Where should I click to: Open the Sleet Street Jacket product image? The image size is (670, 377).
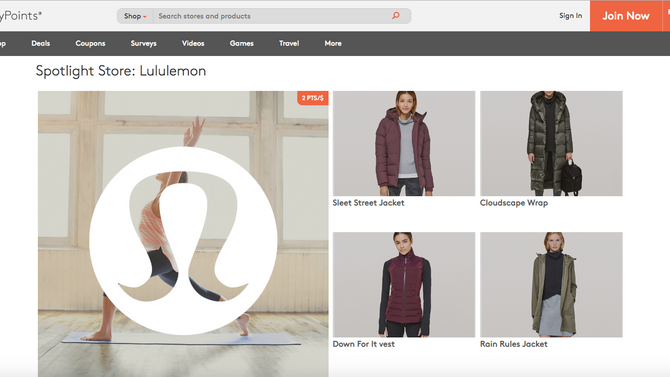pos(404,143)
